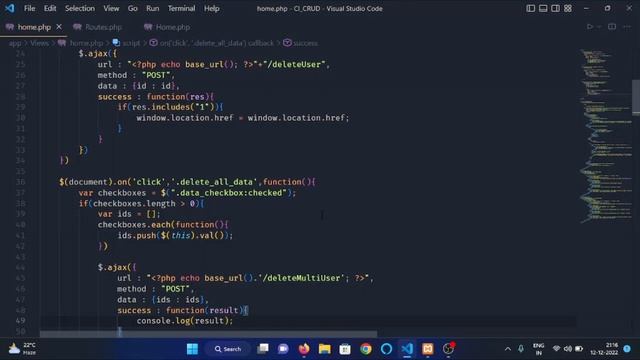Screen dimensions: 640x360
Task: Open the volume speaker icon
Action: pyautogui.click(x=567, y=349)
